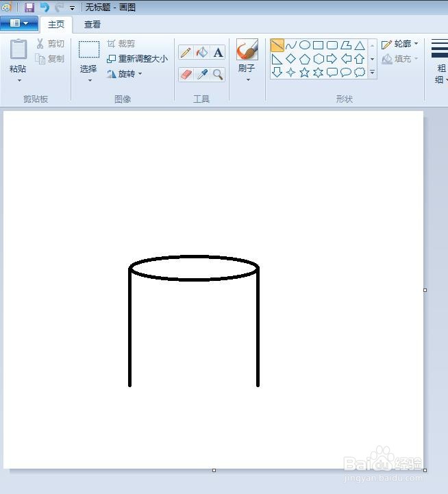Viewport: 448px width, 494px height.
Task: Click the 粘贴 clipboard icon
Action: click(18, 50)
